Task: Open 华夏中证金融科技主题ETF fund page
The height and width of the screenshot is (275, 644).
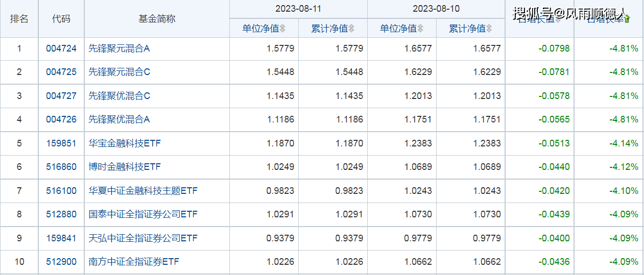Action: point(143,191)
